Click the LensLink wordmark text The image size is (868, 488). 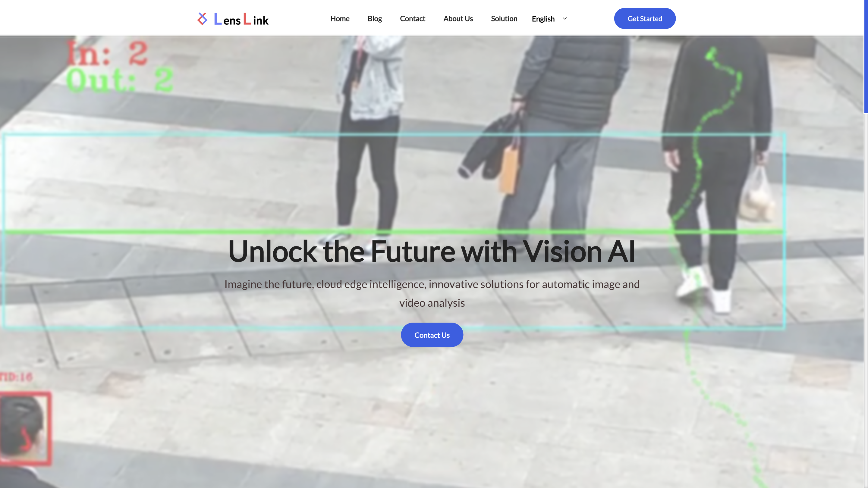(x=241, y=19)
